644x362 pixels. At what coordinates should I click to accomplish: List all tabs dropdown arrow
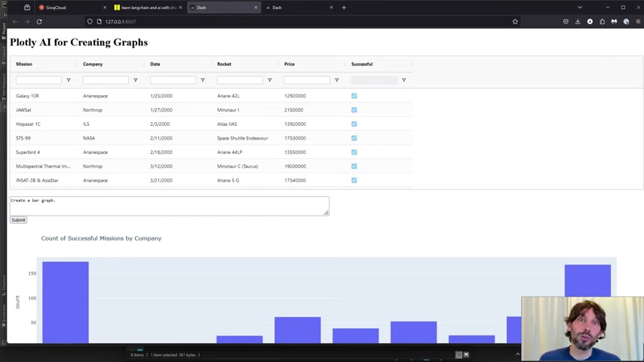click(579, 8)
